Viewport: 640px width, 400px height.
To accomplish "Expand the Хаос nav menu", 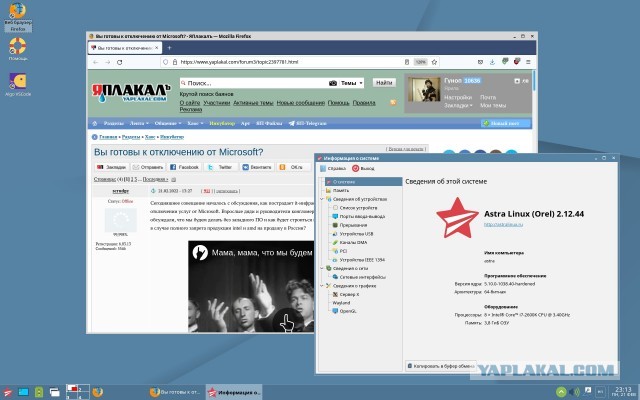I will 195,123.
